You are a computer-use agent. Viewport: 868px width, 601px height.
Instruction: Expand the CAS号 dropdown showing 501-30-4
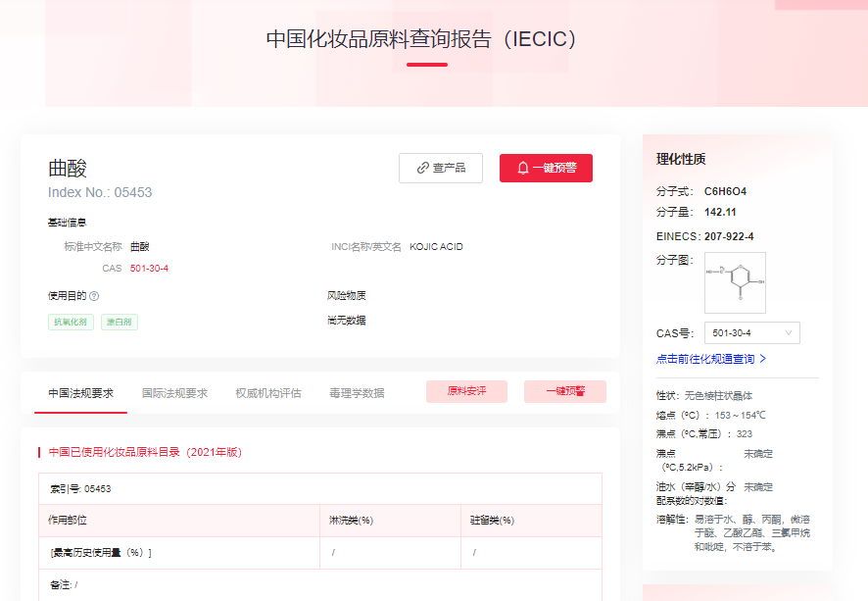tap(751, 332)
